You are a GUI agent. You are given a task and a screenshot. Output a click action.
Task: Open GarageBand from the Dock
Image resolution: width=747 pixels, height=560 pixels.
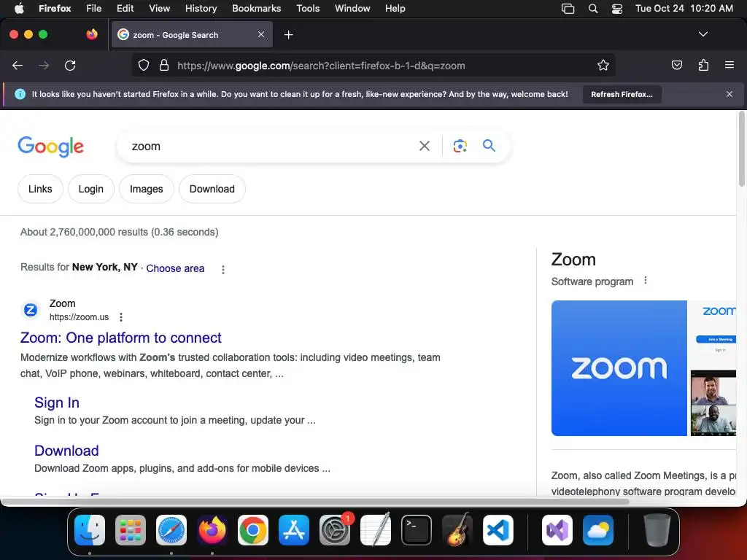(457, 530)
